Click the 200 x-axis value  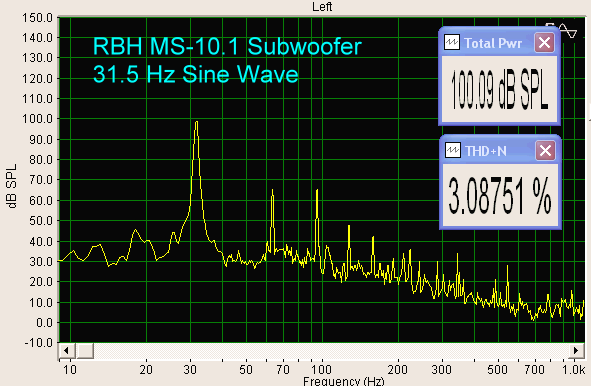pyautogui.click(x=398, y=369)
